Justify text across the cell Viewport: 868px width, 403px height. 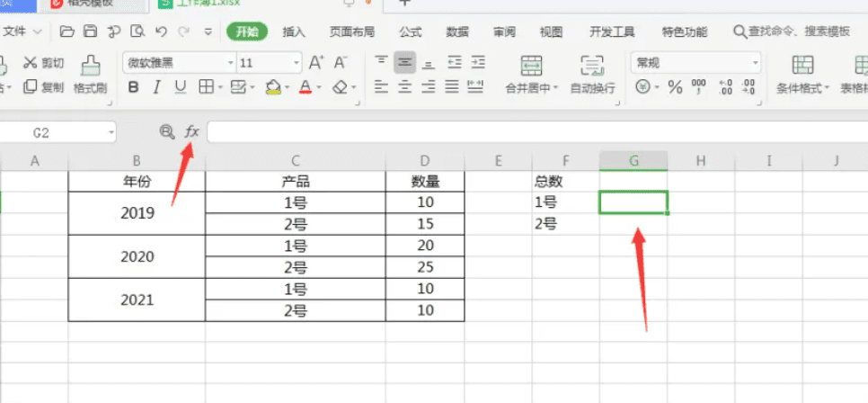[x=452, y=86]
